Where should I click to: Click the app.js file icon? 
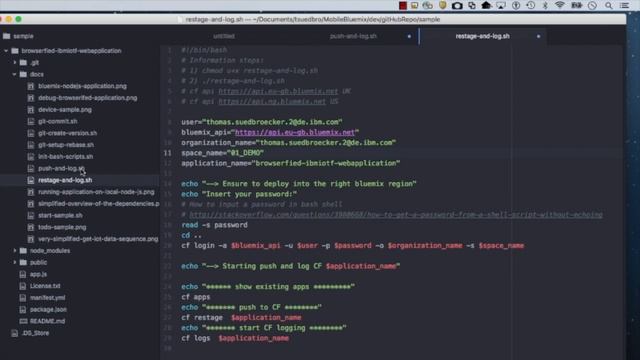point(23,274)
